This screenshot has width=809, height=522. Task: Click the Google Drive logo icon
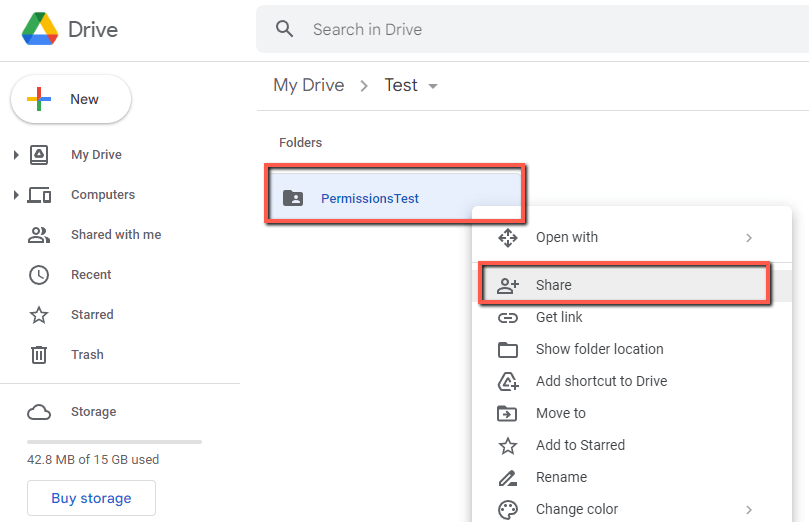40,29
